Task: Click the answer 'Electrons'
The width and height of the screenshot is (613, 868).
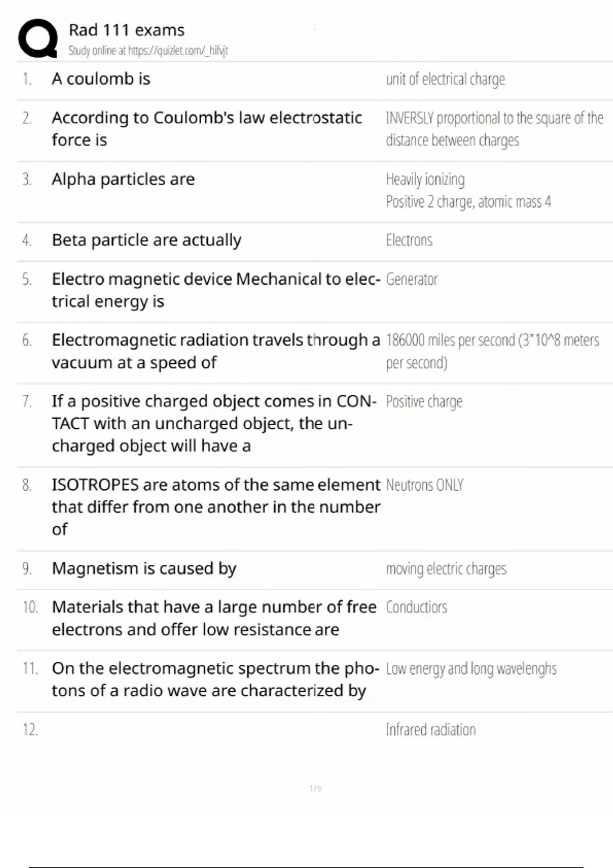Action: pos(409,240)
